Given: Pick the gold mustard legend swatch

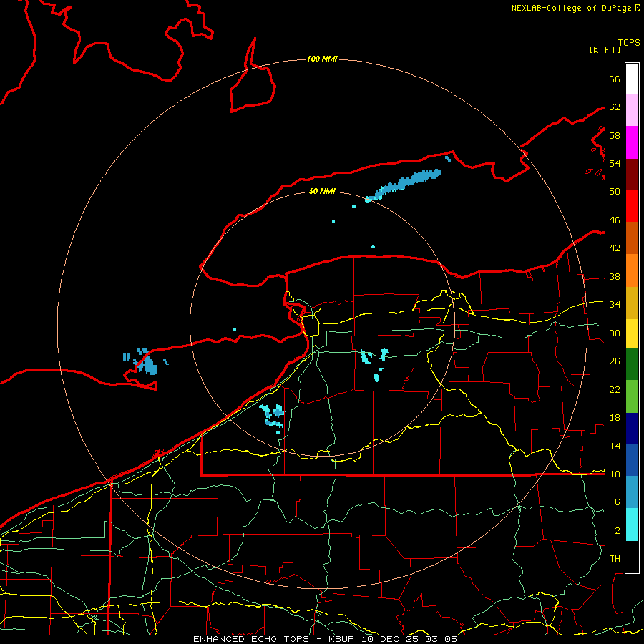Looking at the screenshot, I should 632,303.
